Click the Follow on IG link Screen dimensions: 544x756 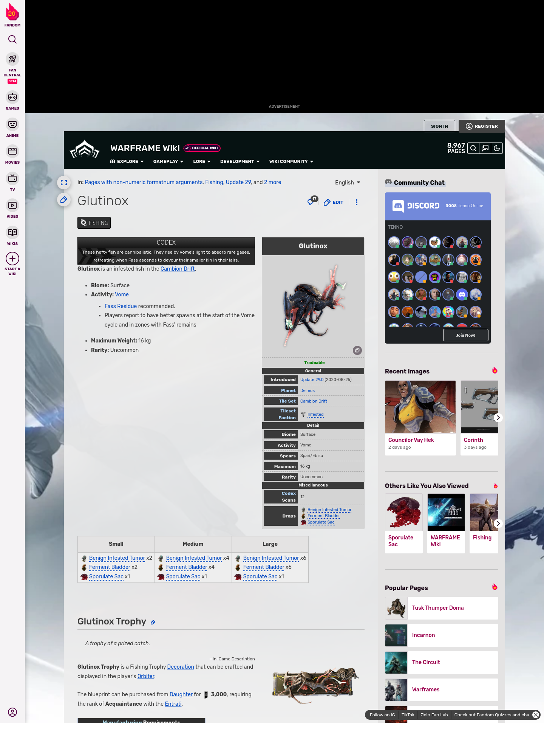pos(382,715)
